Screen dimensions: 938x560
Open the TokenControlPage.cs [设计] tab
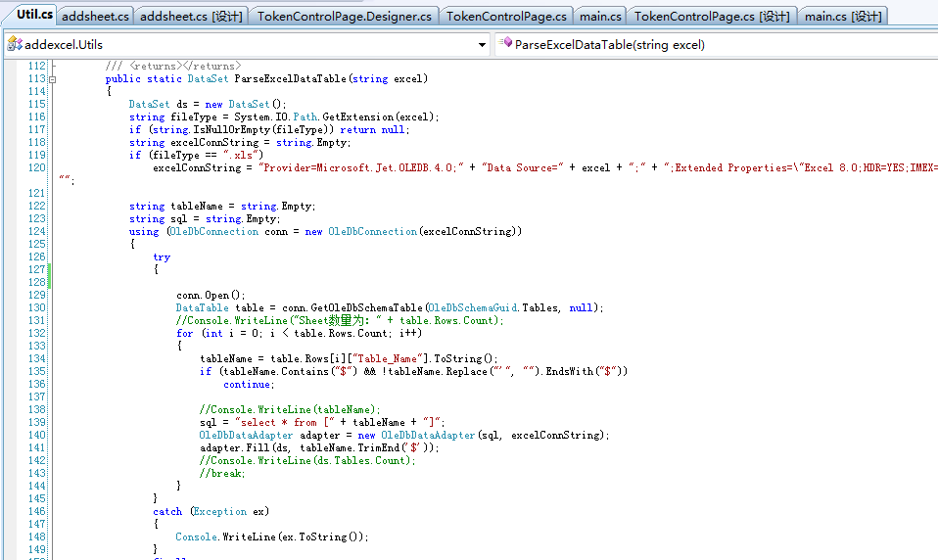pyautogui.click(x=712, y=16)
